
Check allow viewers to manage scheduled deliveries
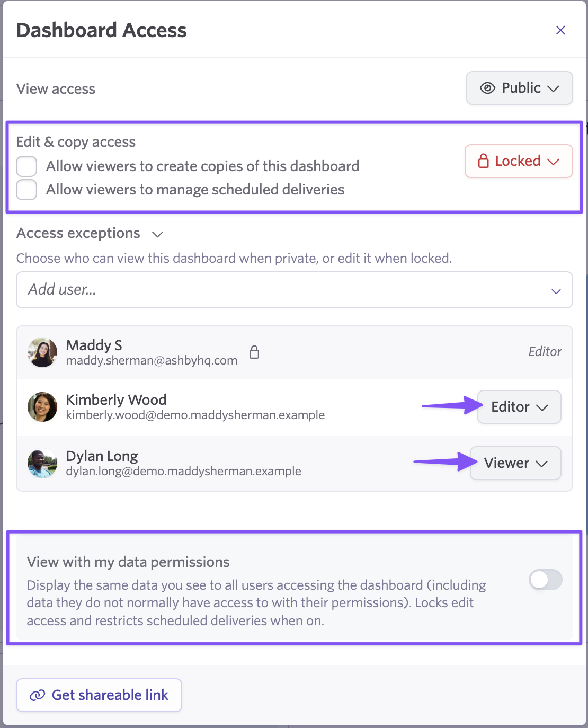pos(26,190)
